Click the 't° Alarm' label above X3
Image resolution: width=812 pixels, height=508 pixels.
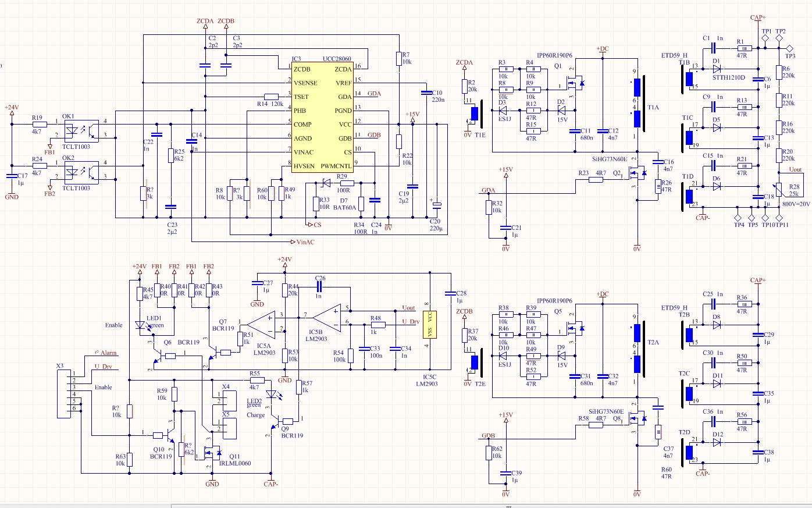[x=106, y=353]
